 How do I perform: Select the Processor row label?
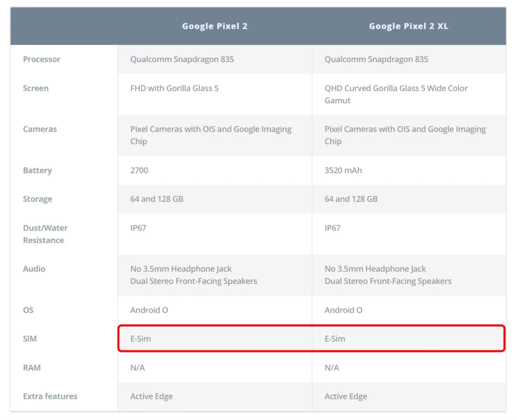[42, 59]
